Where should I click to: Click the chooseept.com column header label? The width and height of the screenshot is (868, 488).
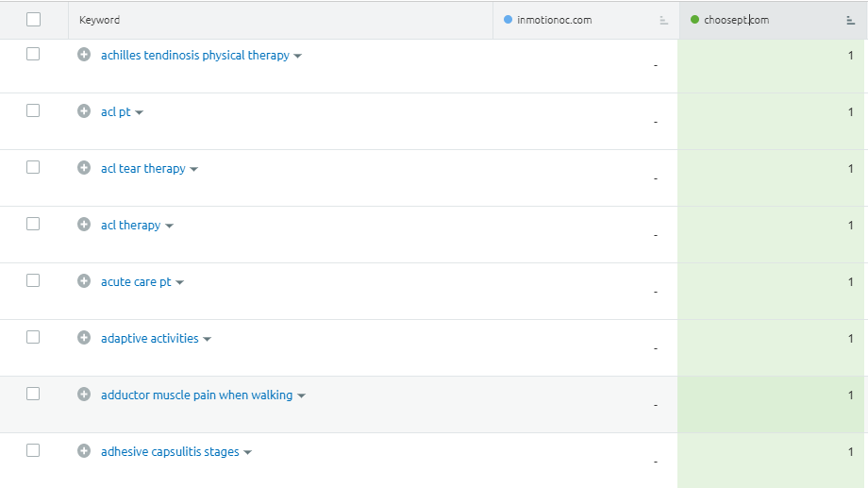coord(736,20)
